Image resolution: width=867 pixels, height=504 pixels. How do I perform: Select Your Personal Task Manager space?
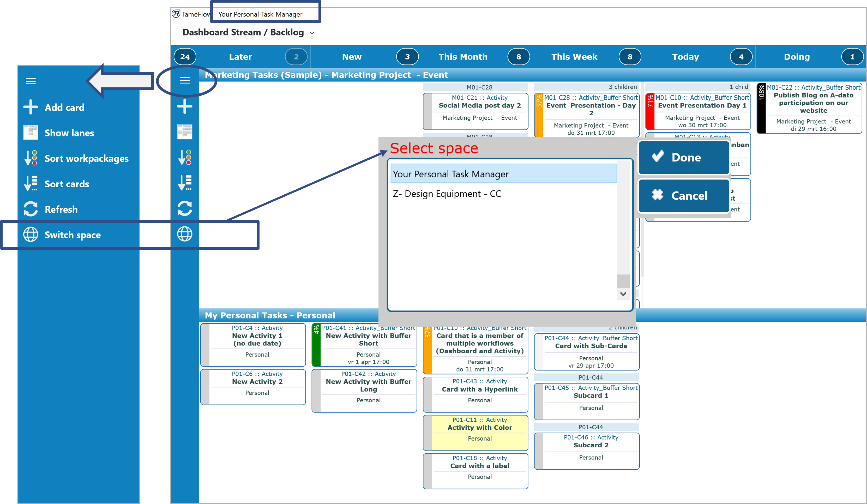504,174
